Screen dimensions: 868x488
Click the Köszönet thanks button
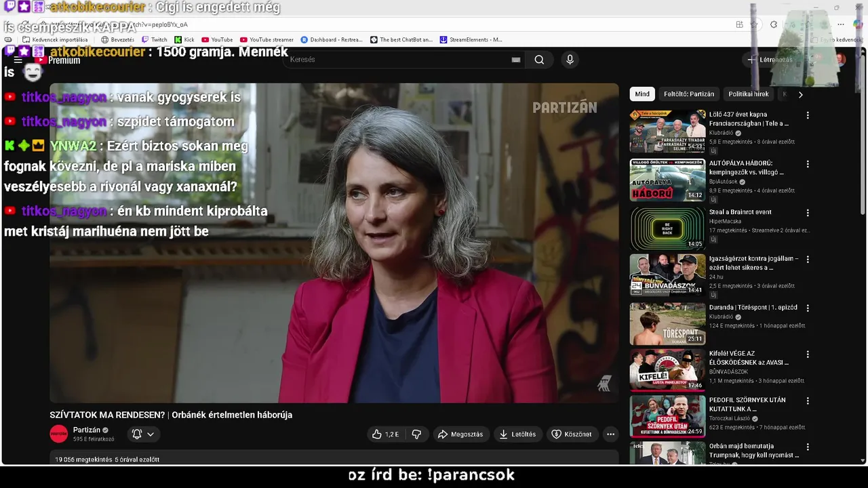[572, 434]
